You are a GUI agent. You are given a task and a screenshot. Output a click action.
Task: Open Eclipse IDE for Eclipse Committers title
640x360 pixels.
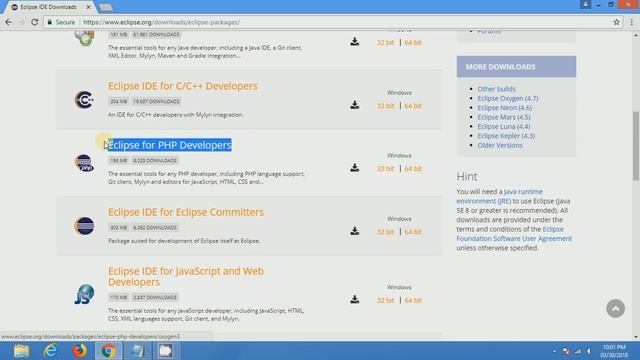186,212
